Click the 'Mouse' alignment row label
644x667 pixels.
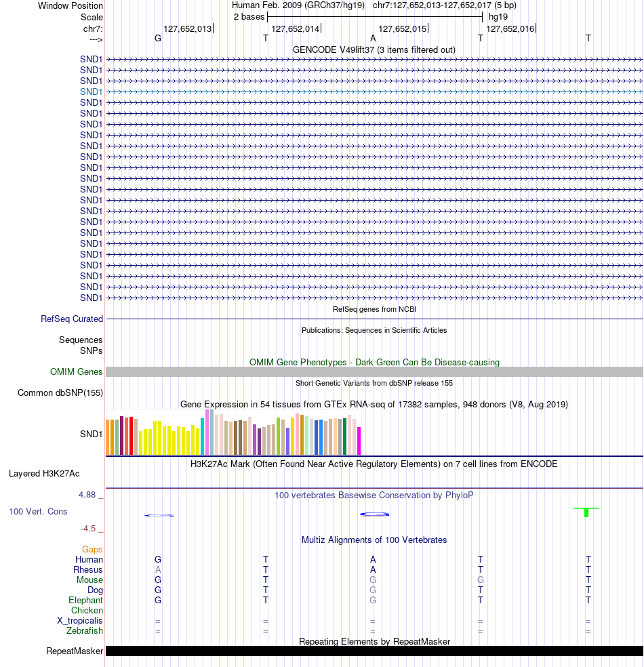pos(89,580)
